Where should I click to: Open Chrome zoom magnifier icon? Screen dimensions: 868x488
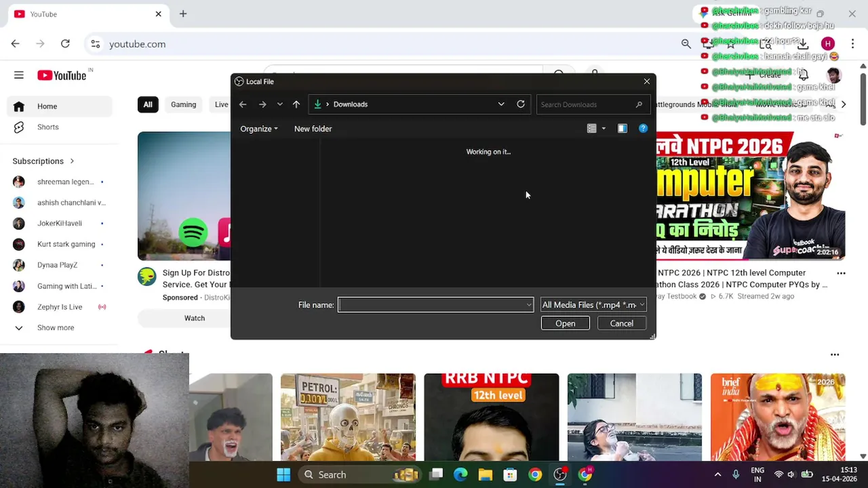(686, 44)
